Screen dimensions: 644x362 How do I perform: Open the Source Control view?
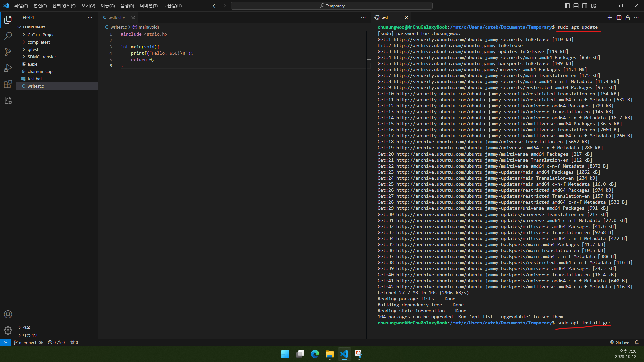click(x=8, y=52)
